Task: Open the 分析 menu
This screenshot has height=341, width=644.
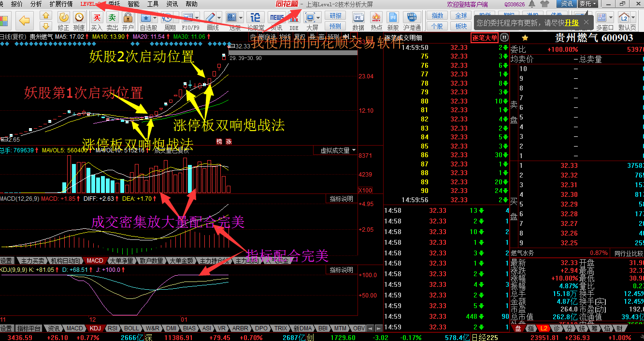Action: tap(36, 4)
